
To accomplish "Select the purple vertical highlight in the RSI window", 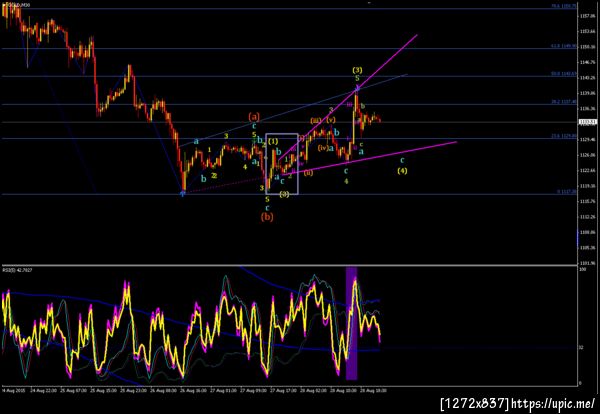I will coord(351,323).
